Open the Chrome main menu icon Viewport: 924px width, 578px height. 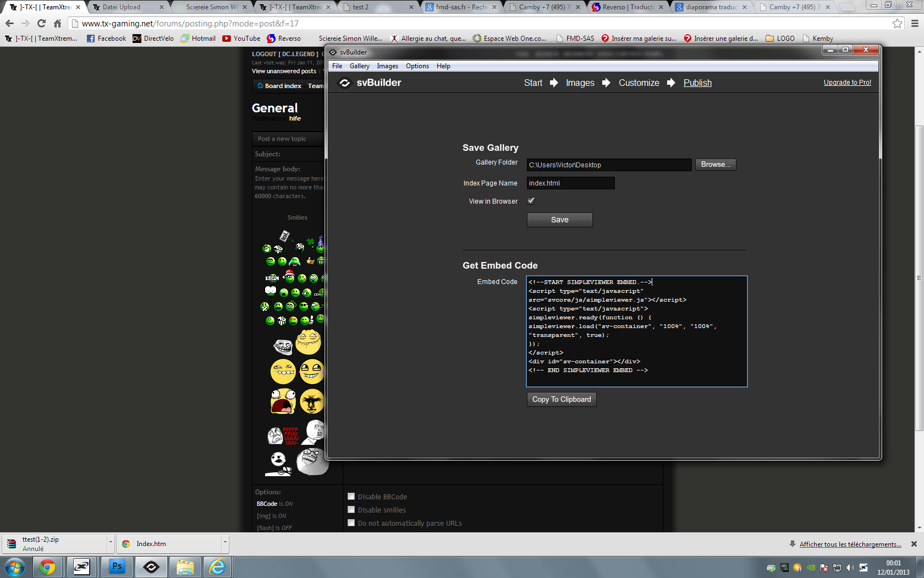coord(915,23)
